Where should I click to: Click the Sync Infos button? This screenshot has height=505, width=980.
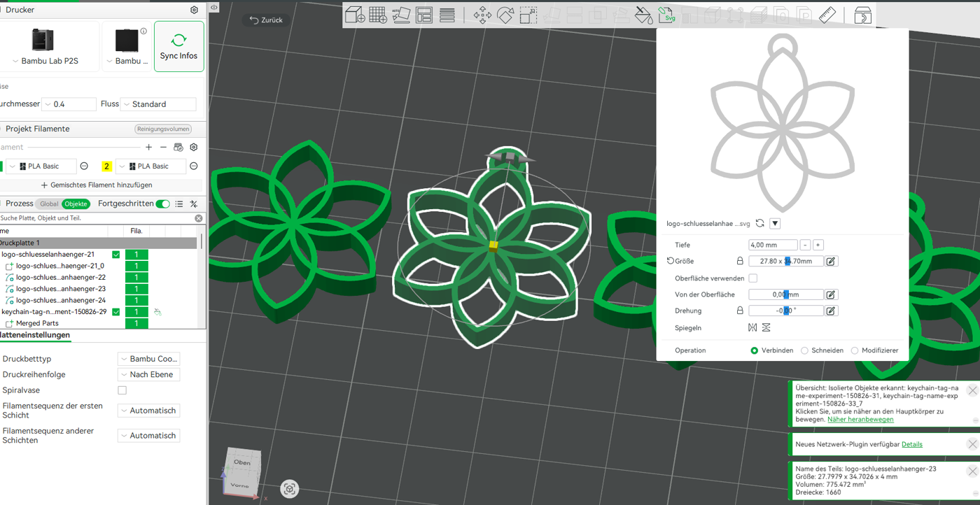click(179, 46)
